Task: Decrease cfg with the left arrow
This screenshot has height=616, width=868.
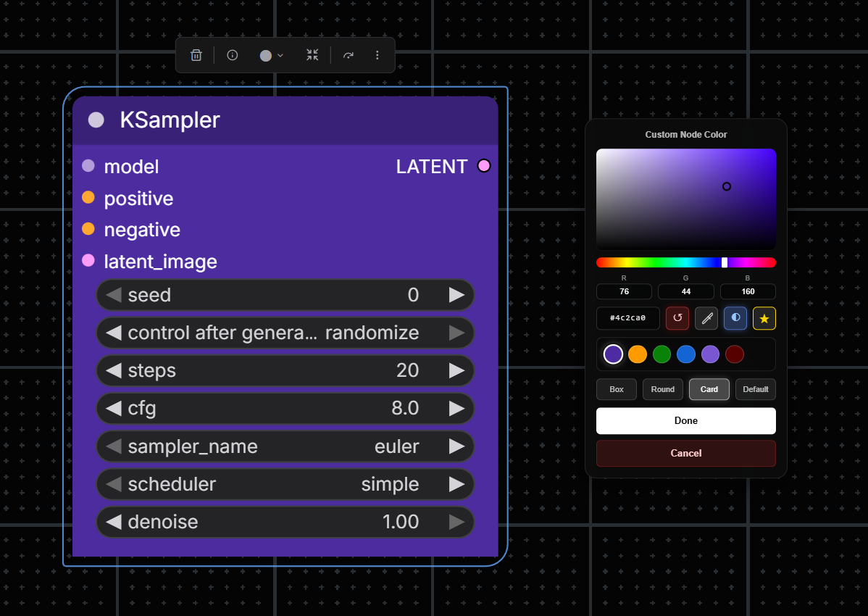Action: pyautogui.click(x=114, y=409)
